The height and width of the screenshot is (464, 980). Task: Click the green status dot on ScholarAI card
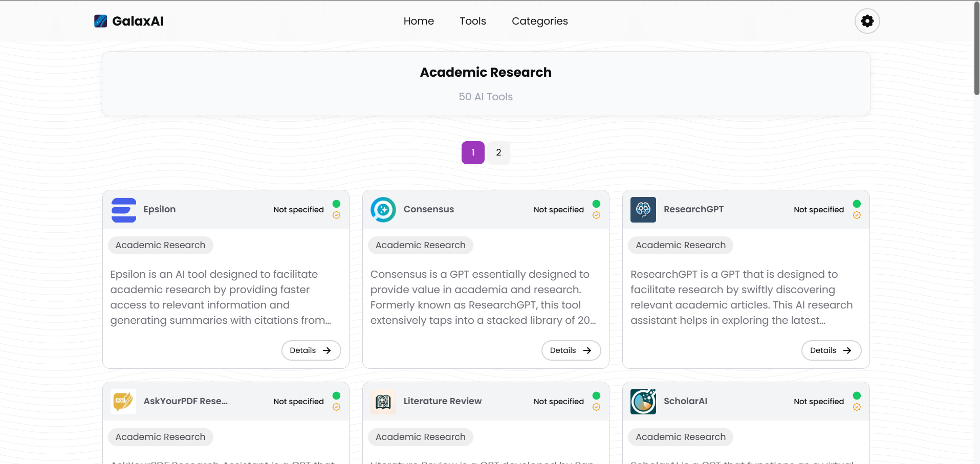click(857, 395)
